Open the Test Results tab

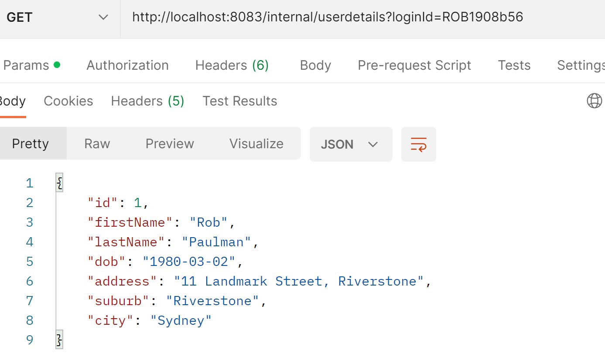point(240,101)
